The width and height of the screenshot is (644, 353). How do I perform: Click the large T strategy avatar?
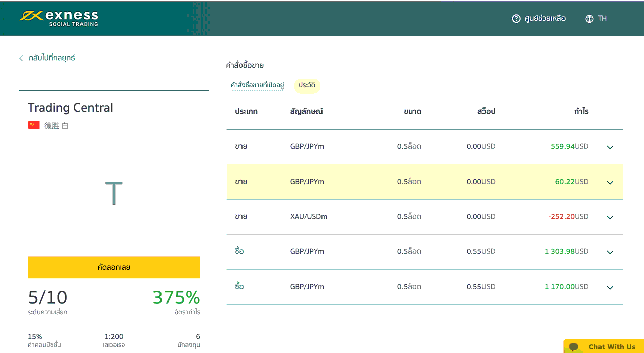click(x=114, y=193)
